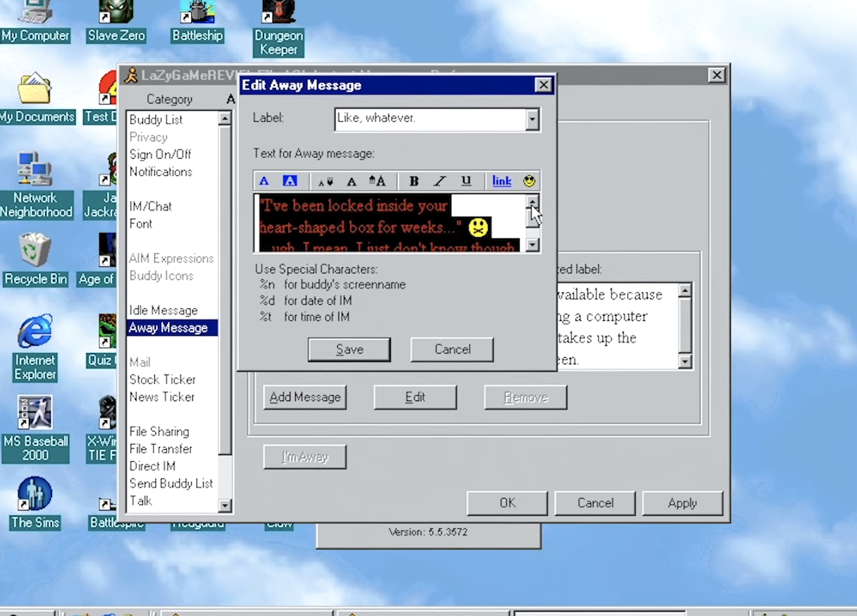The height and width of the screenshot is (616, 857).
Task: Select File Sharing category
Action: (x=159, y=432)
